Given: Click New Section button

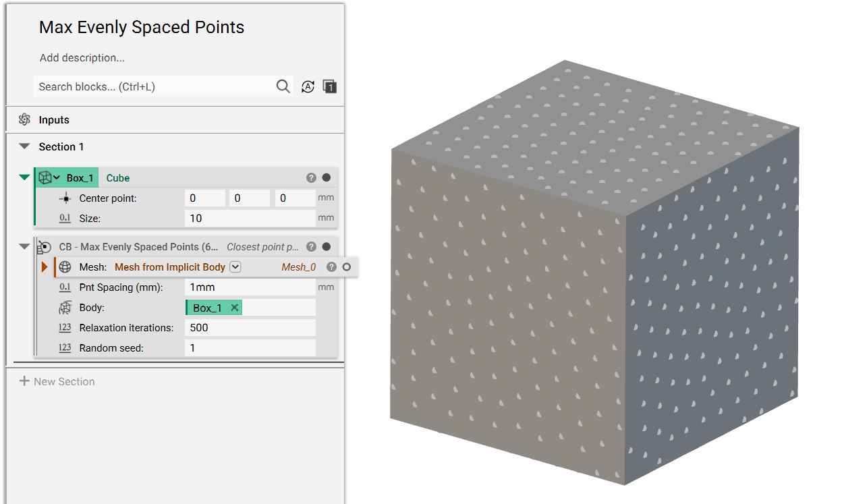Looking at the screenshot, I should click(x=57, y=381).
